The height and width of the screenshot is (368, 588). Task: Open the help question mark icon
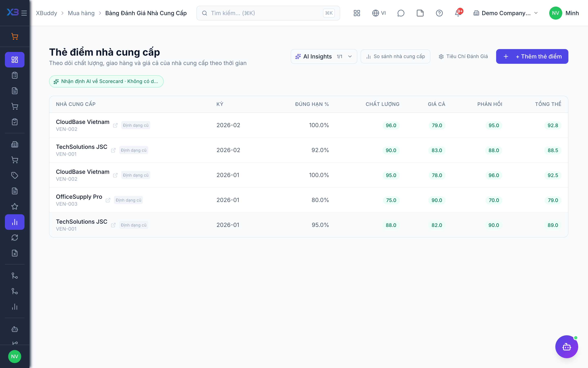coord(439,13)
